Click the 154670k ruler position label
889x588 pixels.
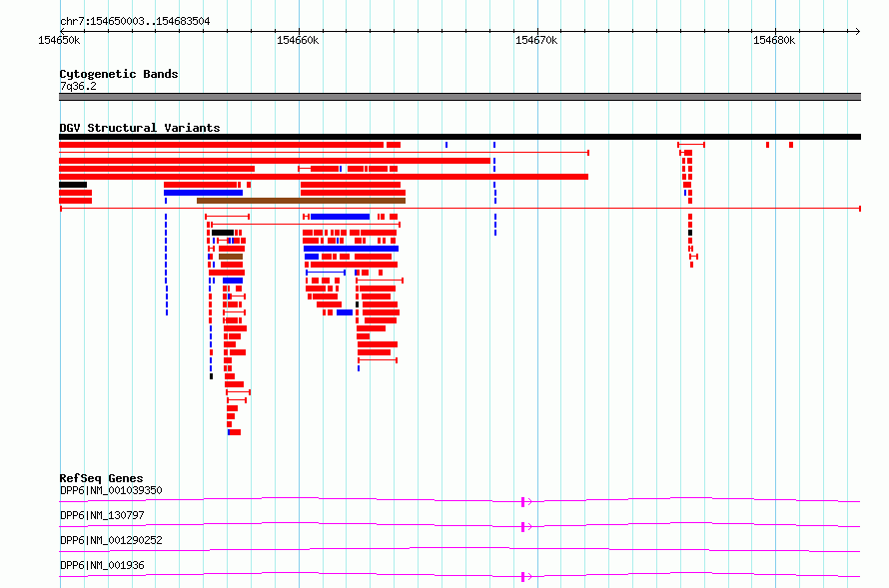536,41
